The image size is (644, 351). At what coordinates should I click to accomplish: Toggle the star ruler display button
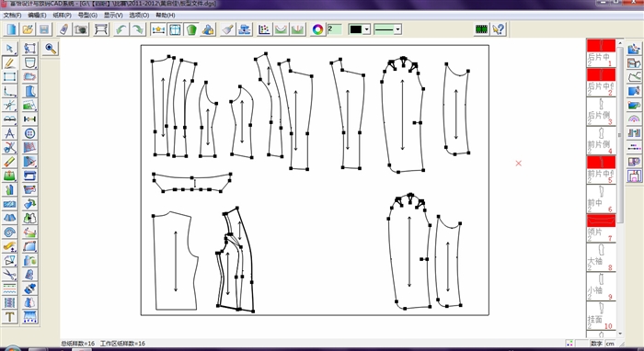click(x=158, y=29)
